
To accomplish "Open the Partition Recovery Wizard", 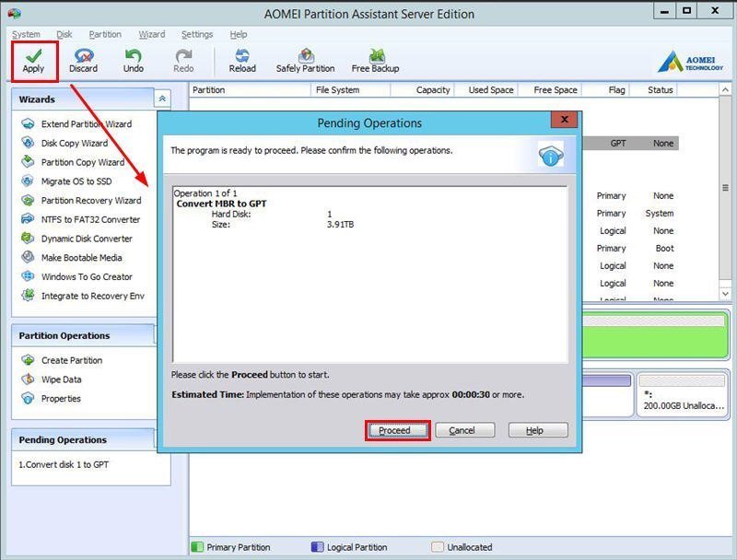I will 91,201.
